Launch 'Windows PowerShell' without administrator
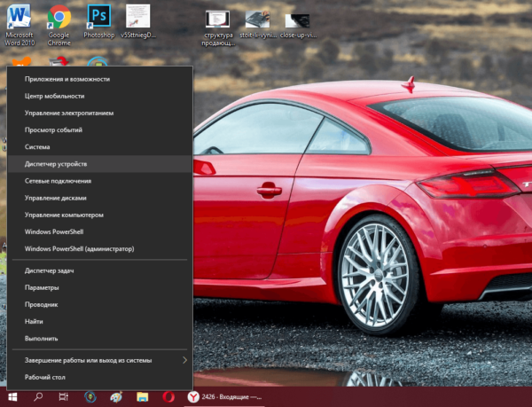The height and width of the screenshot is (407, 532). (100, 231)
